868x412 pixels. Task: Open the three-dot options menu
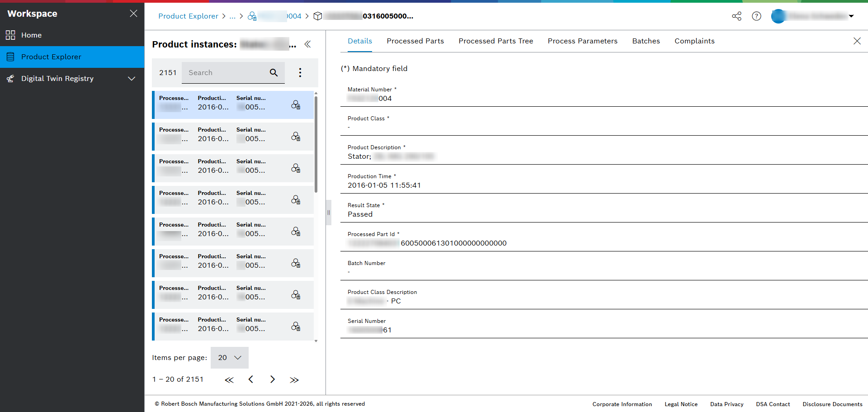click(300, 73)
